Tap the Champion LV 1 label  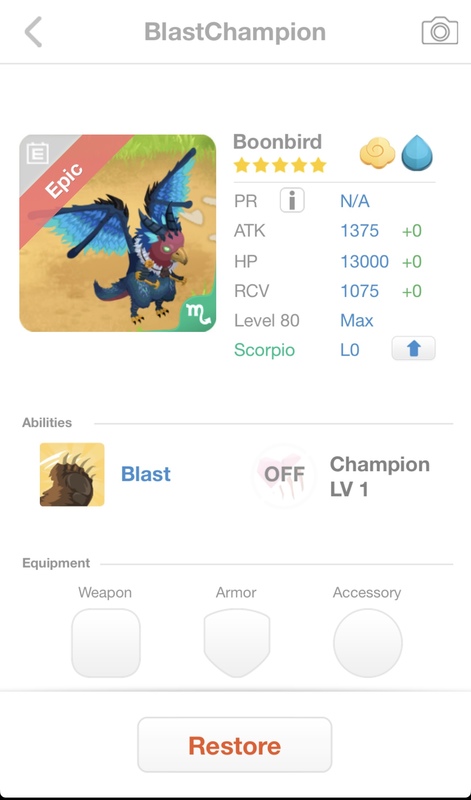click(x=380, y=477)
